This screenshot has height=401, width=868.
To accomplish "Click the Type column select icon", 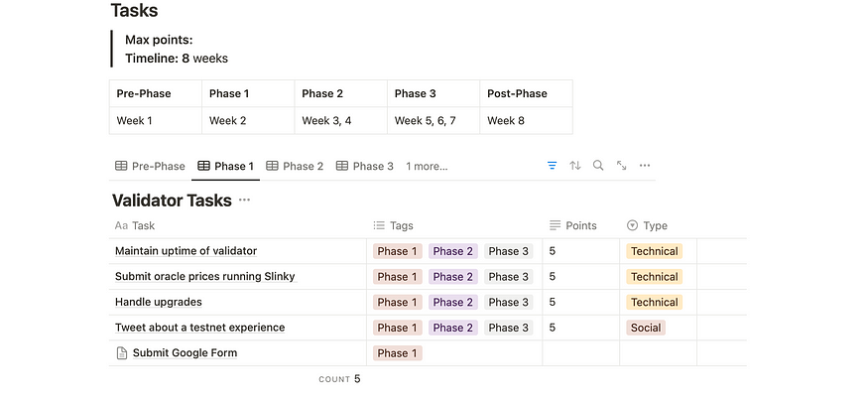I will [633, 225].
